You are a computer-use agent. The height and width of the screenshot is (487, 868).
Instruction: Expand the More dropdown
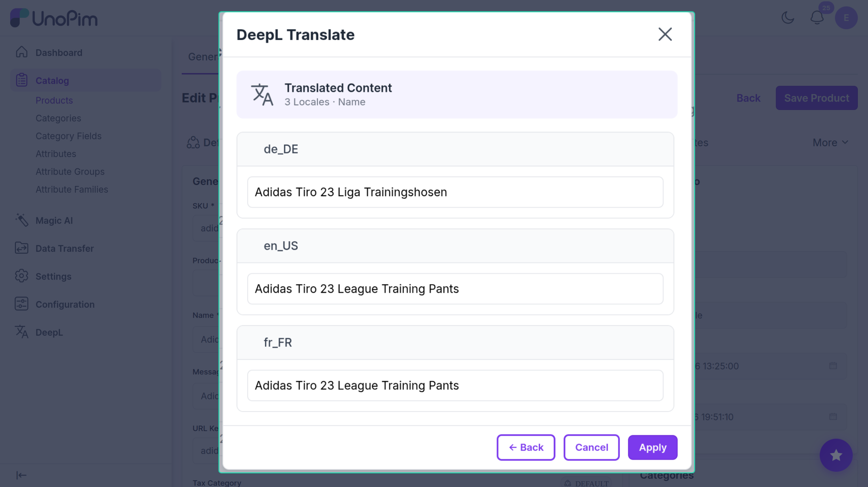tap(830, 143)
